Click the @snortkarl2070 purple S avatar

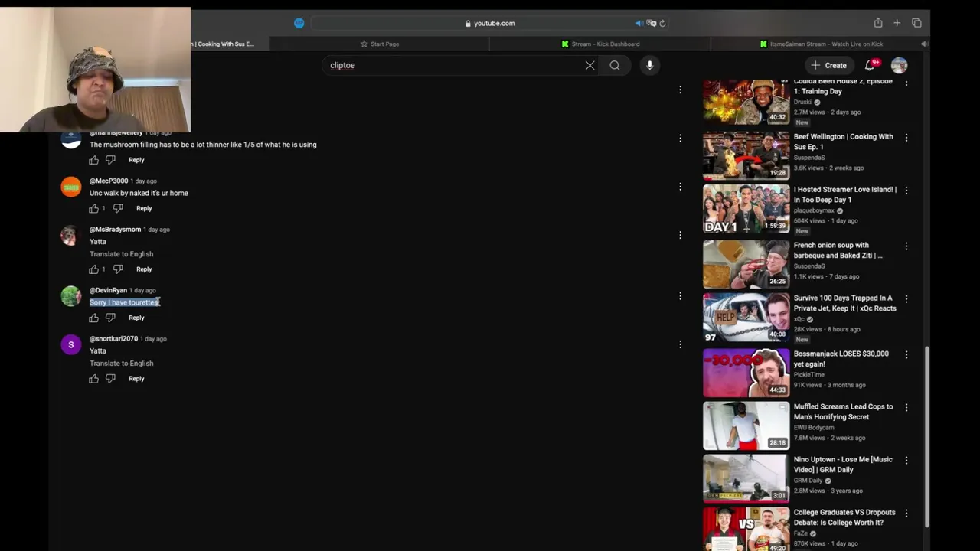coord(71,345)
